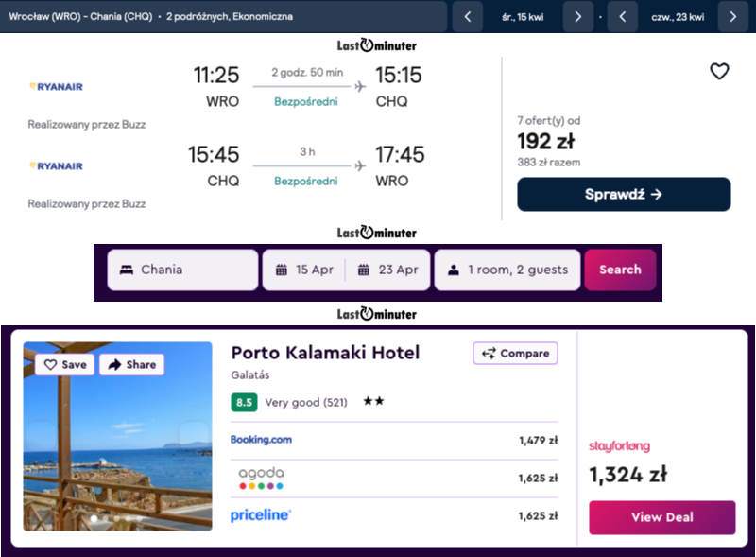
Task: Click the stayforlong provider logo
Action: click(x=619, y=446)
